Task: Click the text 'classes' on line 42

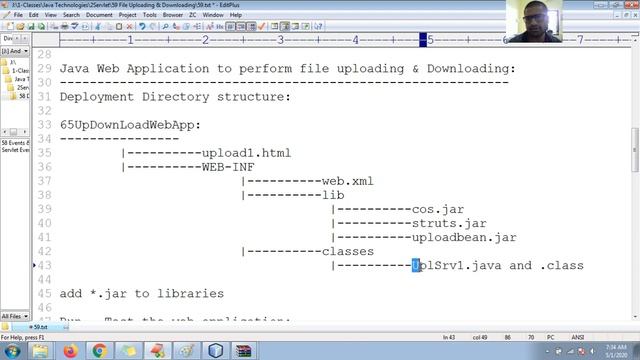Action: tap(348, 251)
